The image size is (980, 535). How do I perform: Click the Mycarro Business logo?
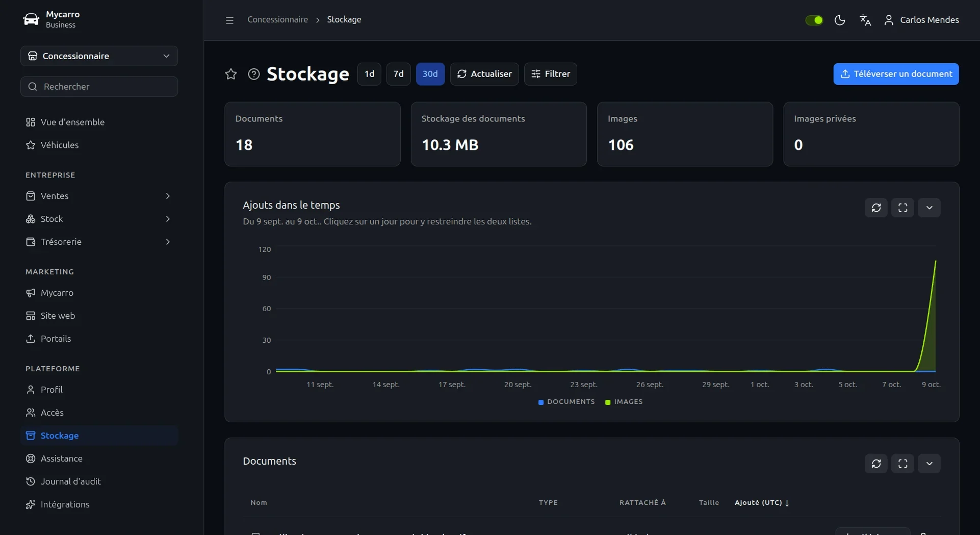(51, 19)
